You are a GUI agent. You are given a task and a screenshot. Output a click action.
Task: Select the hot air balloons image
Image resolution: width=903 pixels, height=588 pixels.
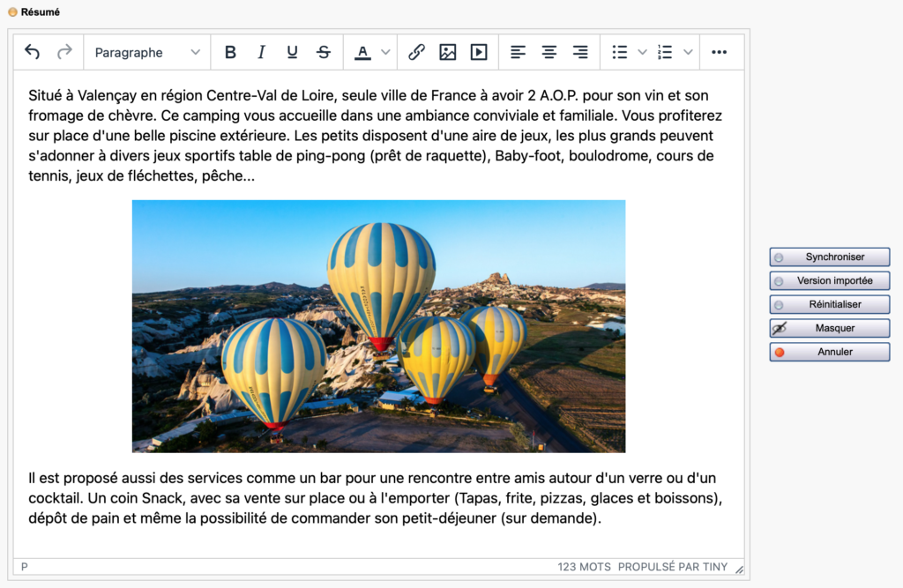click(x=378, y=326)
